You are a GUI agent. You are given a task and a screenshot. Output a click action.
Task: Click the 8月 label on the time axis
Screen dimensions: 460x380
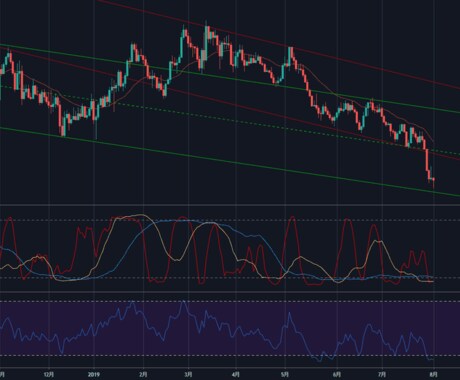click(x=434, y=374)
